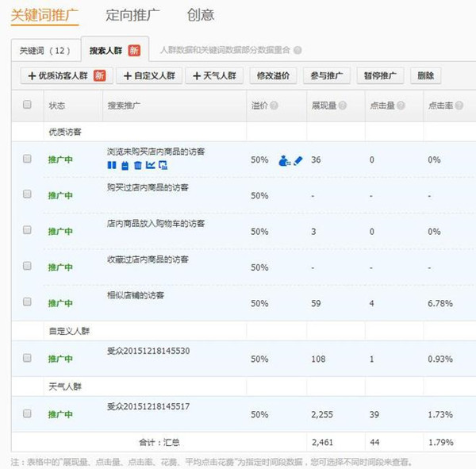Click the pause icon under first visitor row

[x=111, y=165]
